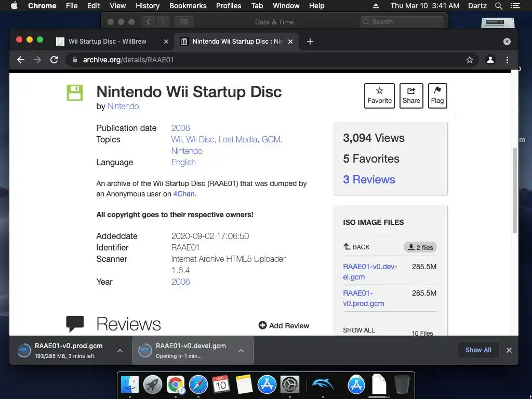Click the eject icon in menu bar
Viewport: 532px width, 399px height.
(376, 6)
